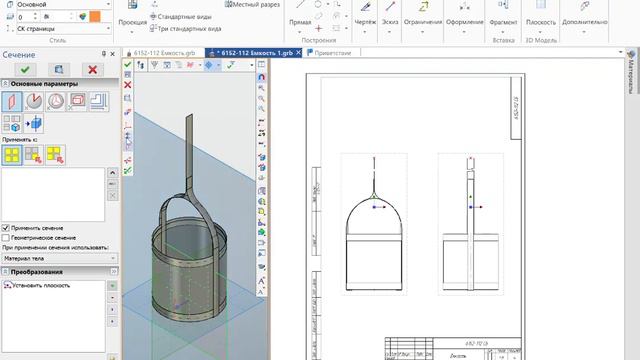Close the Сечение panel
The image size is (640, 360).
point(113,54)
